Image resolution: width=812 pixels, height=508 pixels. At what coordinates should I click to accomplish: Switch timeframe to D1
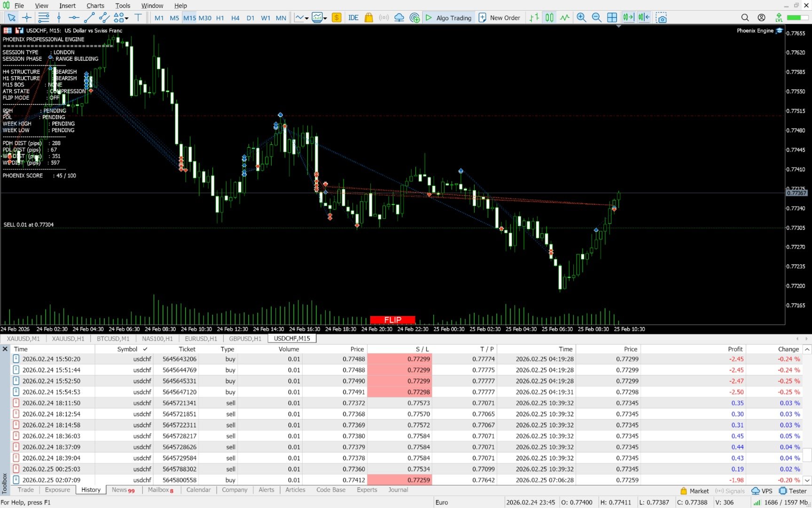(250, 18)
